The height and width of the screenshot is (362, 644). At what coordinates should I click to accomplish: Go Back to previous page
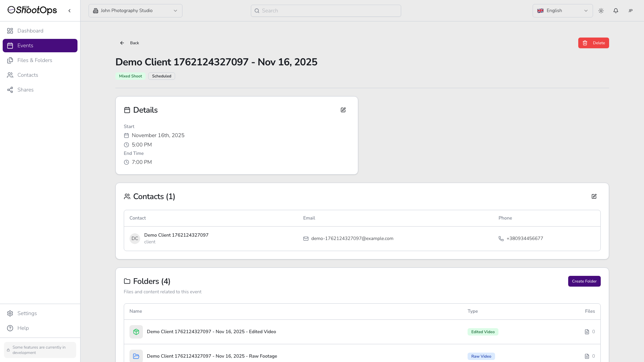129,43
